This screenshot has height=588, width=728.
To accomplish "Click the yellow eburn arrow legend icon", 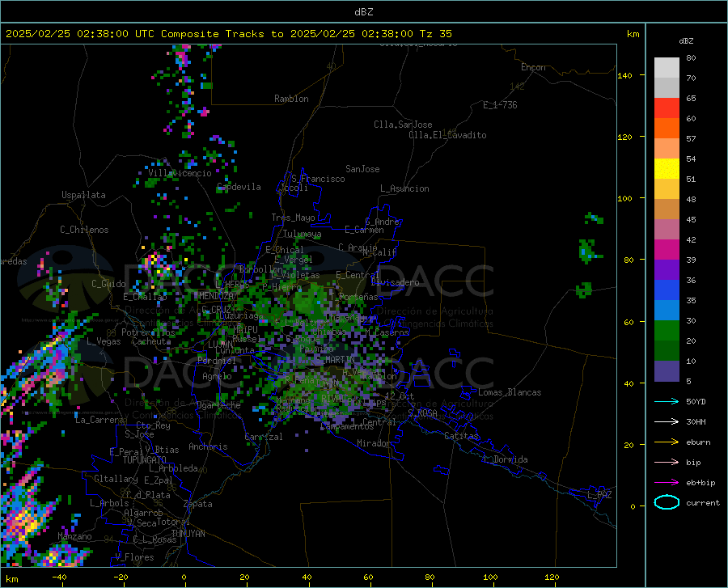I will coord(667,442).
